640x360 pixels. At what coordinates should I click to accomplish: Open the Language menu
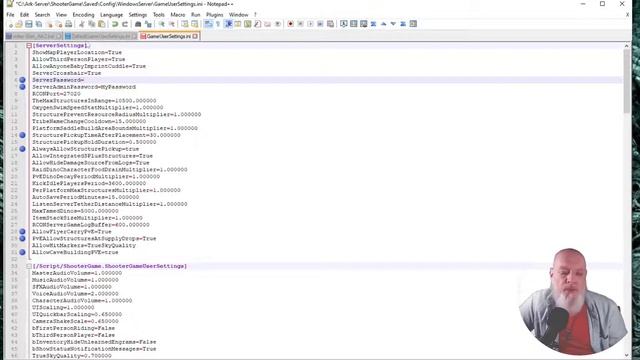click(x=111, y=15)
